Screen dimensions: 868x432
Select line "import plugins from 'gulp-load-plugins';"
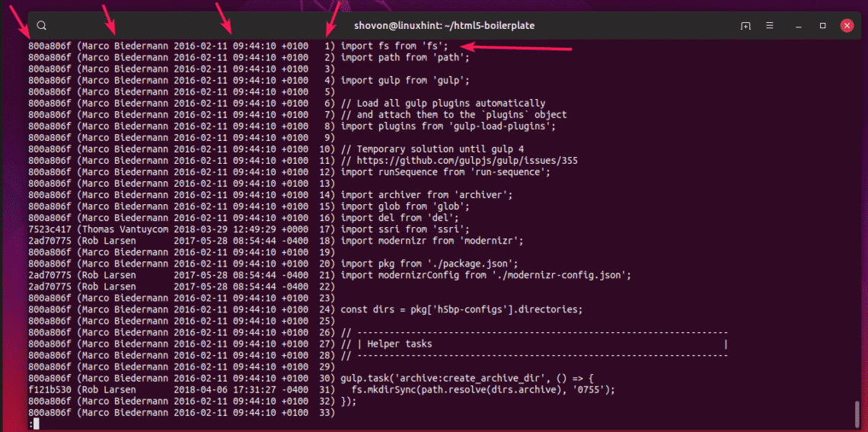pos(448,126)
